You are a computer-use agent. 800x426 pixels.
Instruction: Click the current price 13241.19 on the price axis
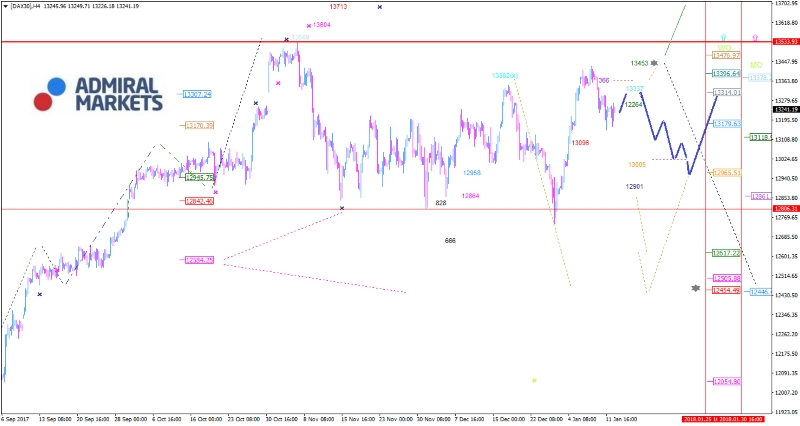coord(785,110)
